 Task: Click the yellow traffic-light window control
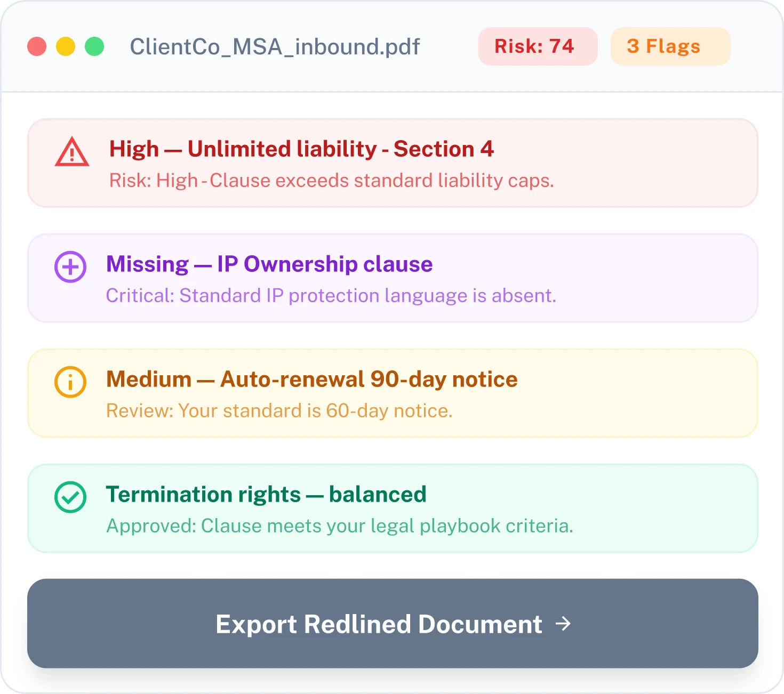[66, 46]
